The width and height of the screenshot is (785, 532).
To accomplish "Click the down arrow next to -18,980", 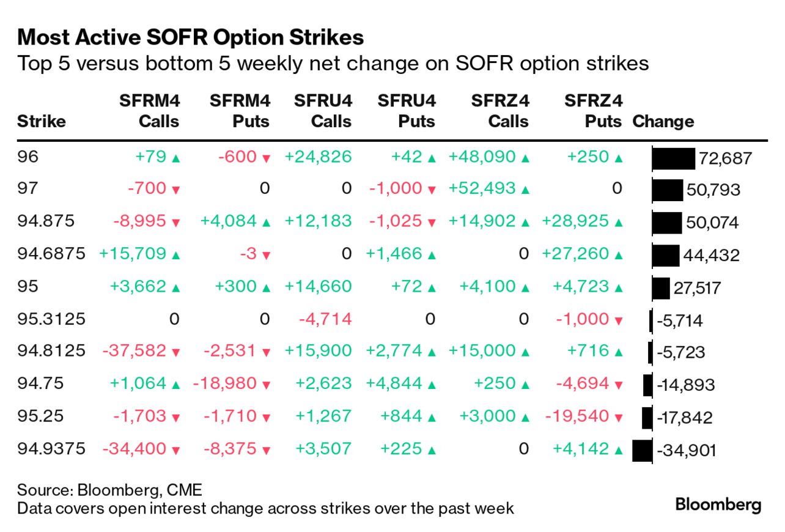I will (x=266, y=385).
